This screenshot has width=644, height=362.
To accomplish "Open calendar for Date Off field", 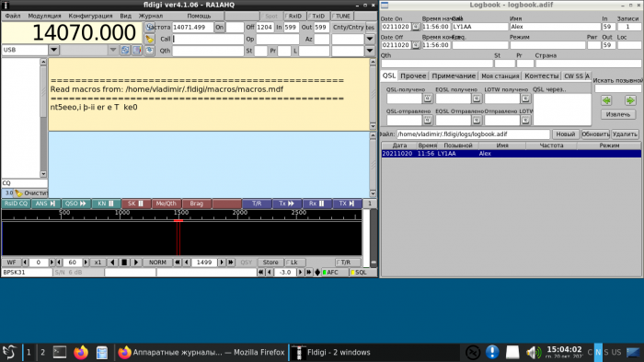I will [416, 45].
